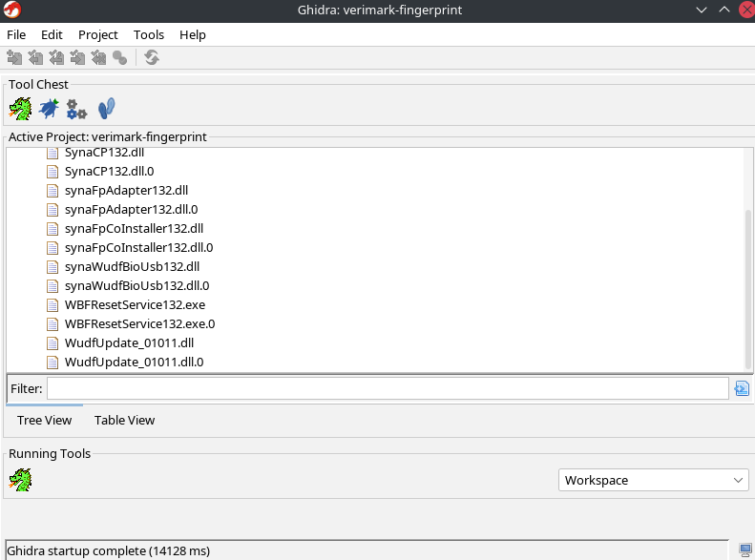Select synaFpAdapter132.dll.0 in the tree
755x560 pixels.
[132, 209]
